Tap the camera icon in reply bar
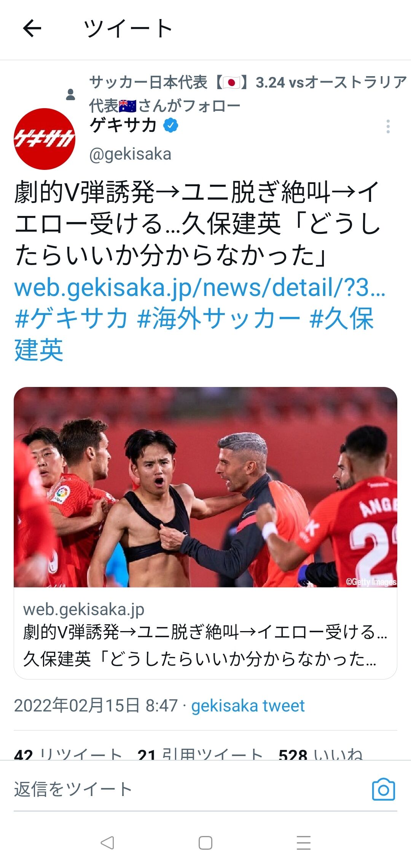Viewport: 411px width, 868px height. [383, 789]
